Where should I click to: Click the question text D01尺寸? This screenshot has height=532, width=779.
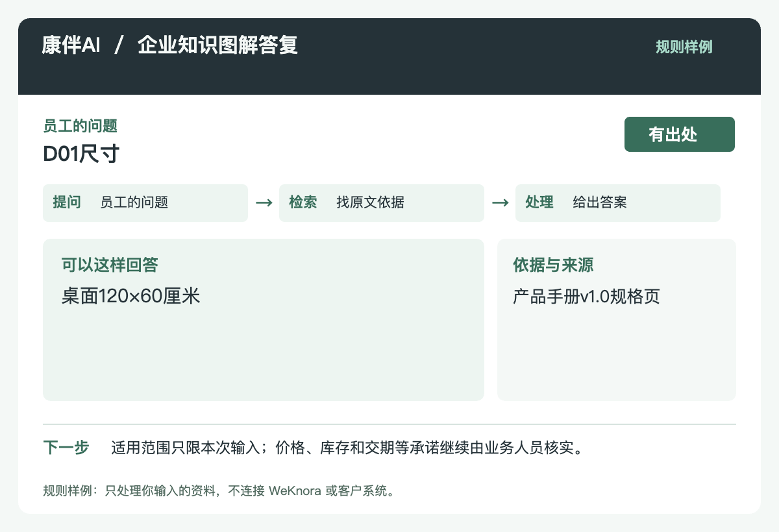(81, 154)
